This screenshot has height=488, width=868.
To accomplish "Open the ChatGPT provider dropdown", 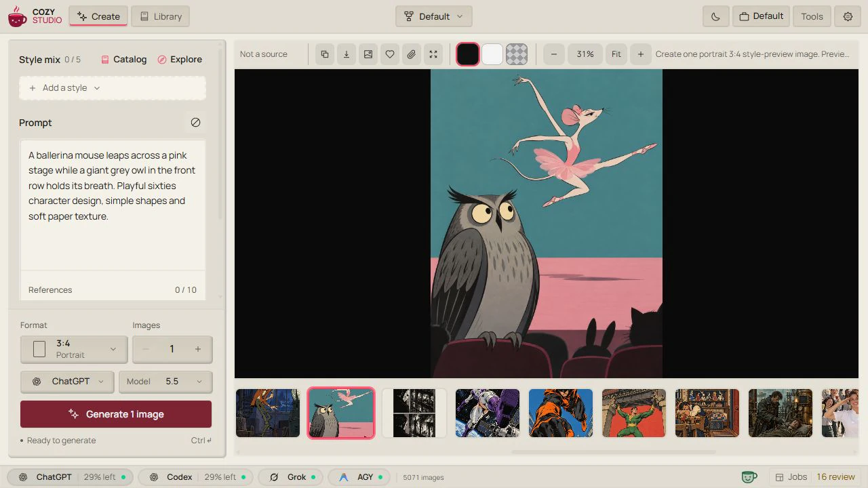I will [67, 382].
